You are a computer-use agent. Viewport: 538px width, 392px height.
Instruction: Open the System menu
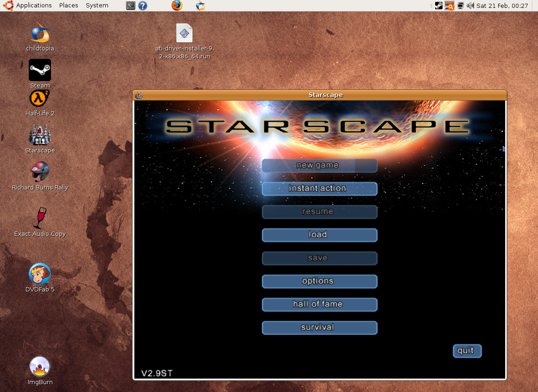pos(96,5)
